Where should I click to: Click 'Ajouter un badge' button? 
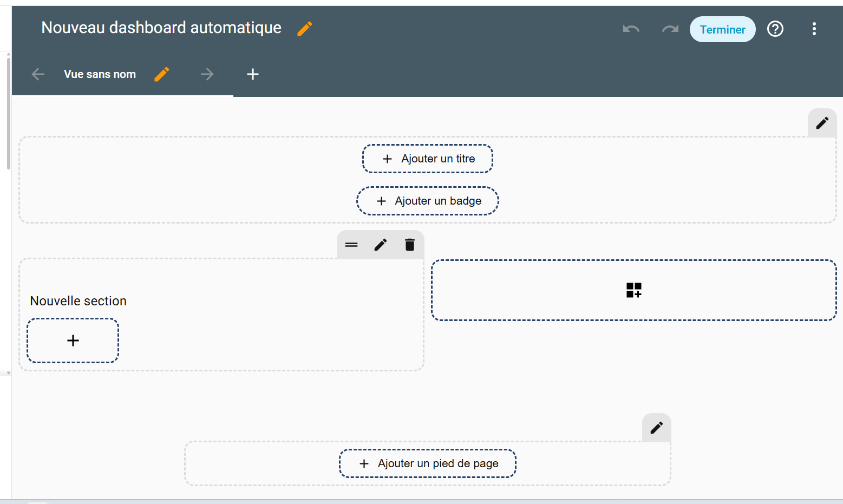(x=428, y=201)
